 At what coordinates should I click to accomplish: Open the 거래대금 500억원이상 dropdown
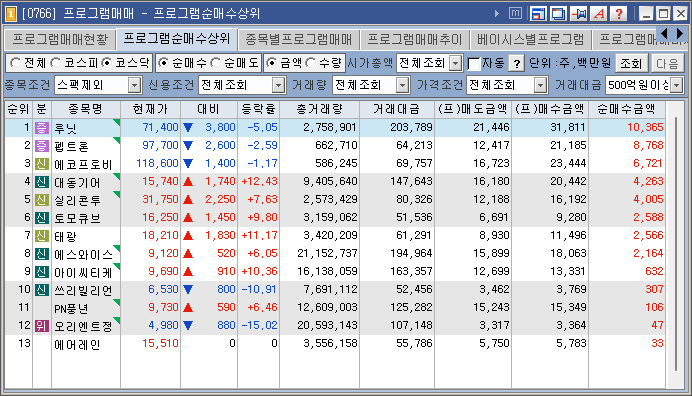tap(677, 85)
